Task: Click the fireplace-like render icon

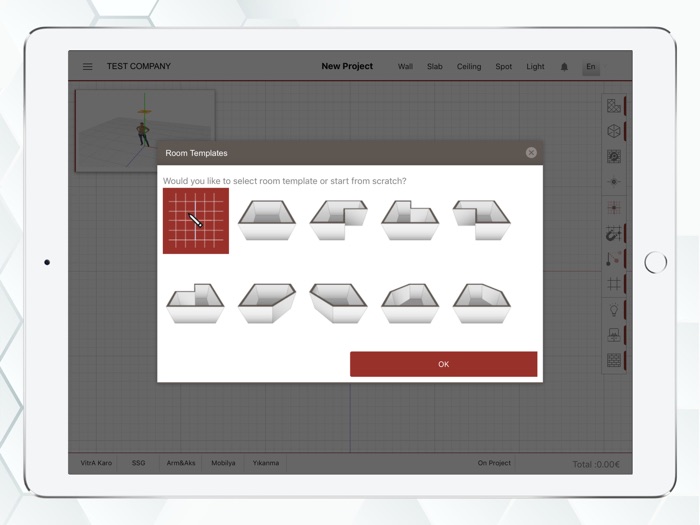Action: 614,335
